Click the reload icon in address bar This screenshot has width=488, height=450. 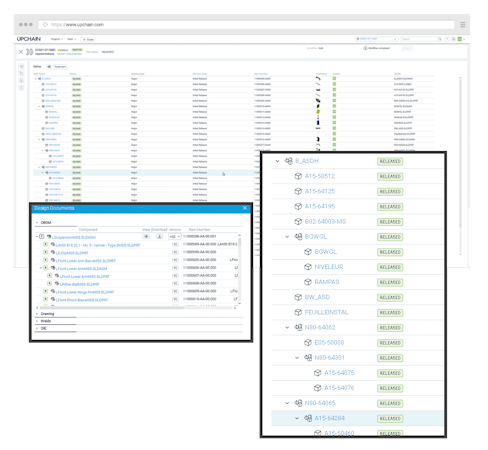45,25
